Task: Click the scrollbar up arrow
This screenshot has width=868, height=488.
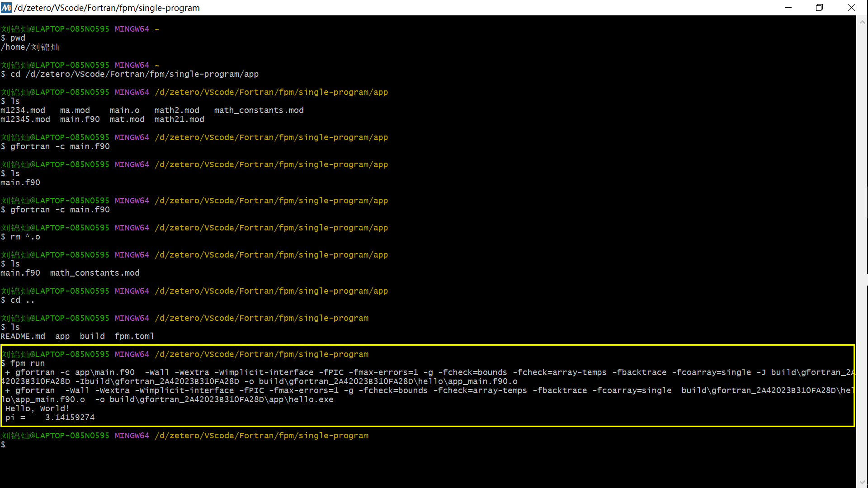Action: coord(862,21)
